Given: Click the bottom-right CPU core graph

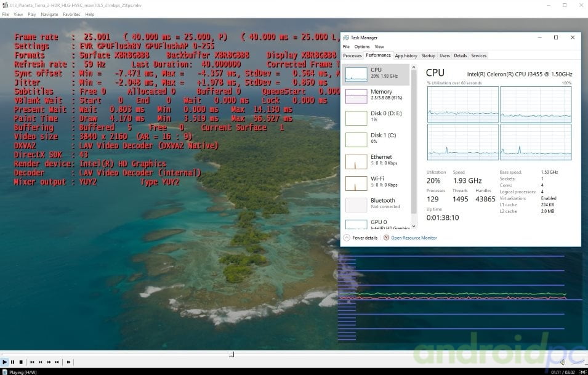Looking at the screenshot, I should click(x=536, y=142).
